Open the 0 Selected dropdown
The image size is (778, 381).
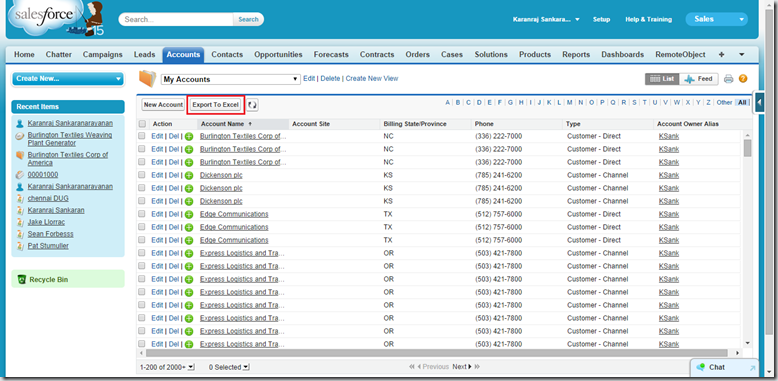pos(229,367)
